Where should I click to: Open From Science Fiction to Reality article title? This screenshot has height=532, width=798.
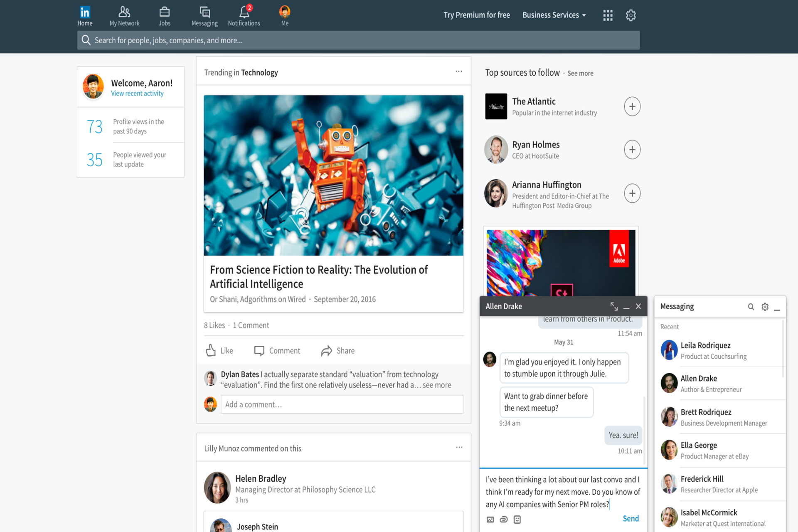(x=318, y=276)
